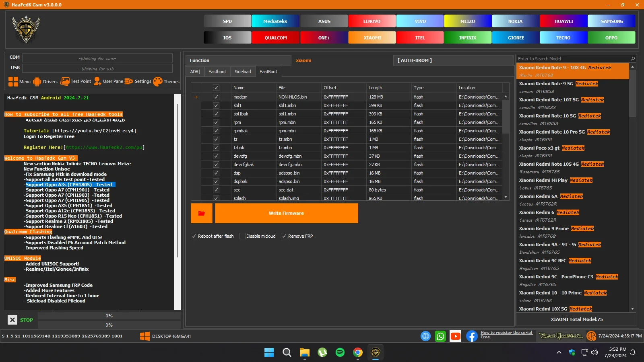The width and height of the screenshot is (644, 362).
Task: Open the WhatsApp contact icon
Action: pyautogui.click(x=440, y=336)
